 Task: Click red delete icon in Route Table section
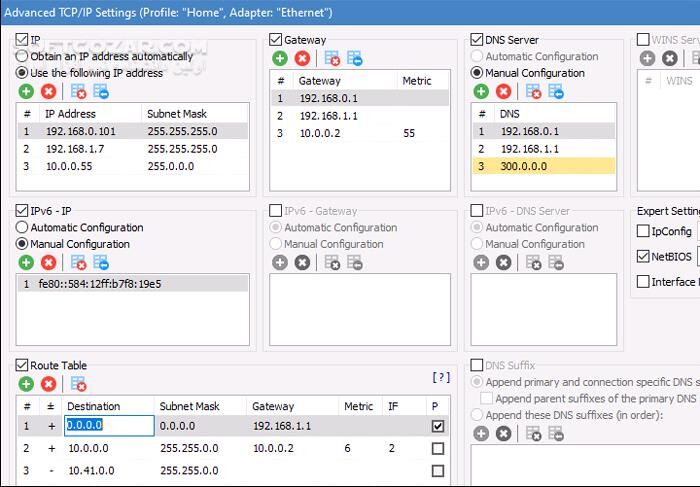(48, 384)
